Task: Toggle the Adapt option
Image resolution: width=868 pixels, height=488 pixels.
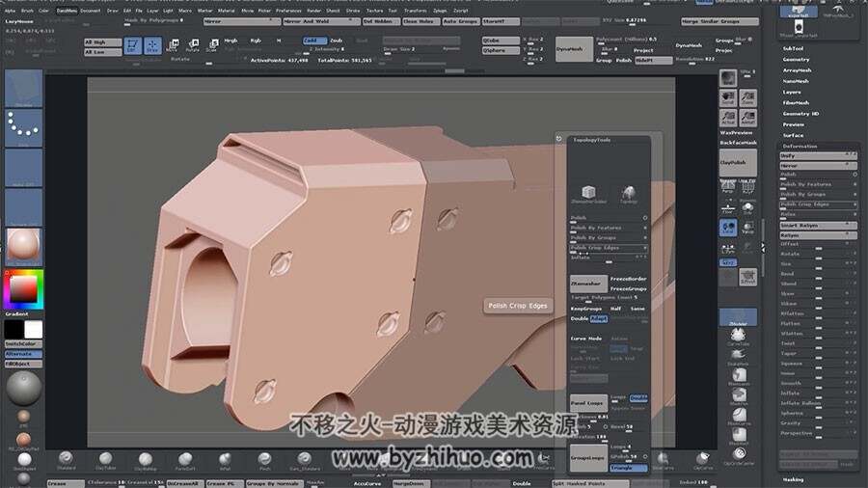Action: click(x=598, y=318)
